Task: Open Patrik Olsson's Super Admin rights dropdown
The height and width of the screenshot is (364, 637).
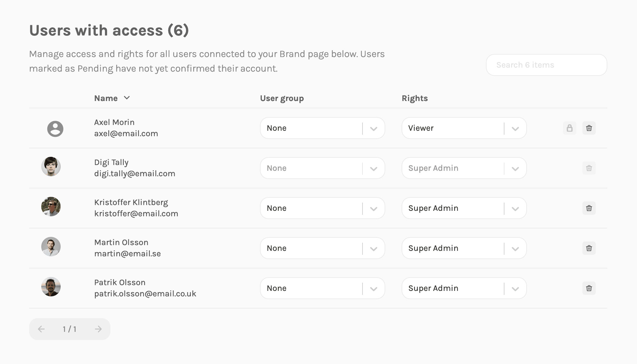Action: click(464, 288)
